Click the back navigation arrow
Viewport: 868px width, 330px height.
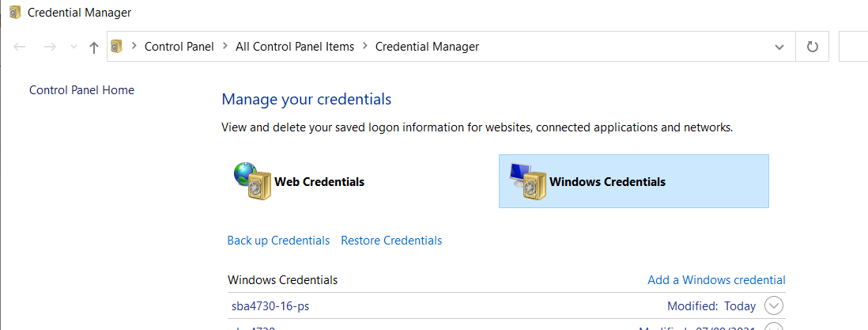click(20, 47)
